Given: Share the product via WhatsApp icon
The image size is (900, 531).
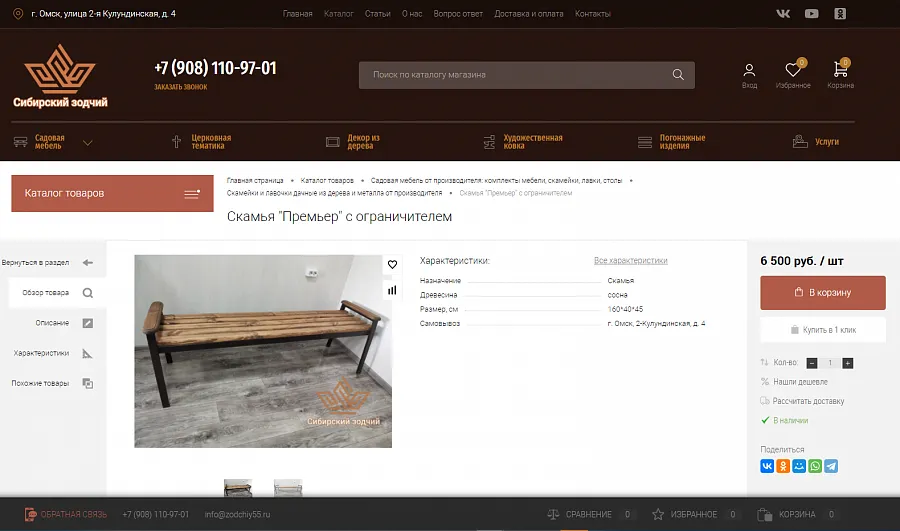Looking at the screenshot, I should click(x=815, y=466).
